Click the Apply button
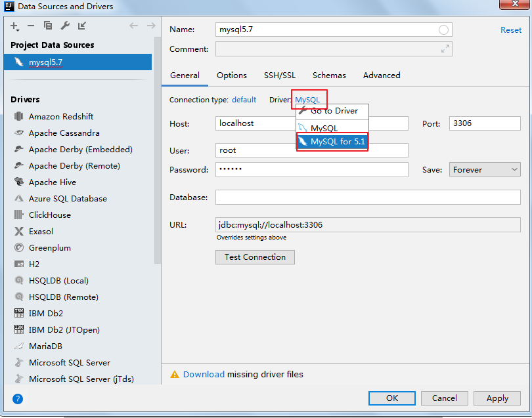The width and height of the screenshot is (532, 418). (497, 398)
